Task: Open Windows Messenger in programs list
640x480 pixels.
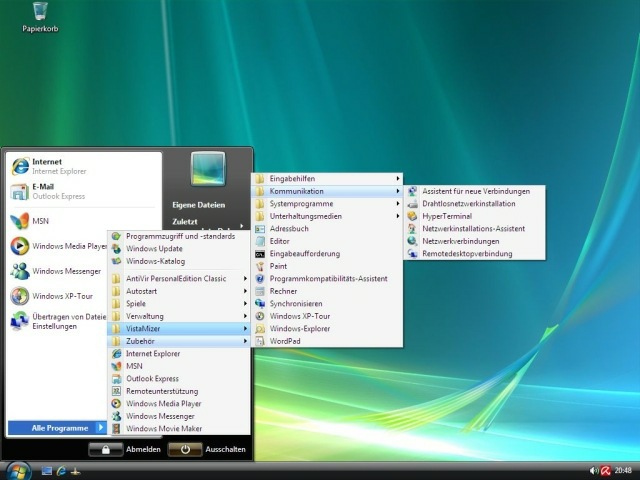Action: point(179,416)
